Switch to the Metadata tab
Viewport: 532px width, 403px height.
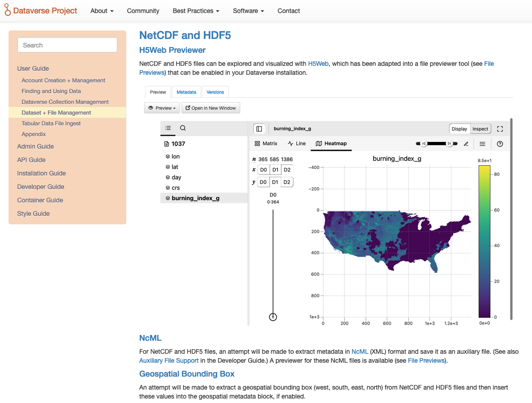pyautogui.click(x=186, y=92)
